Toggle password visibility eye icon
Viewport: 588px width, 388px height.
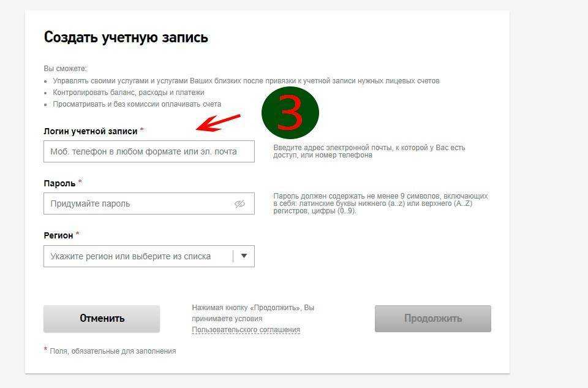click(239, 204)
